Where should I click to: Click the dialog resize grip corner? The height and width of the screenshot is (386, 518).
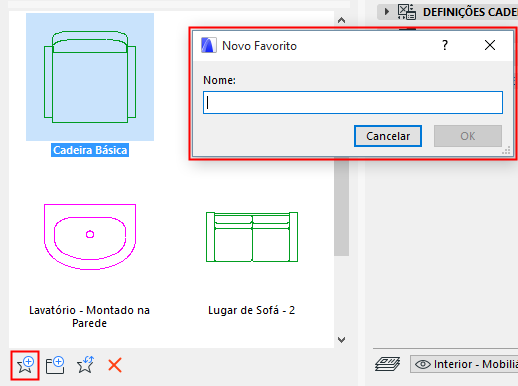506,151
